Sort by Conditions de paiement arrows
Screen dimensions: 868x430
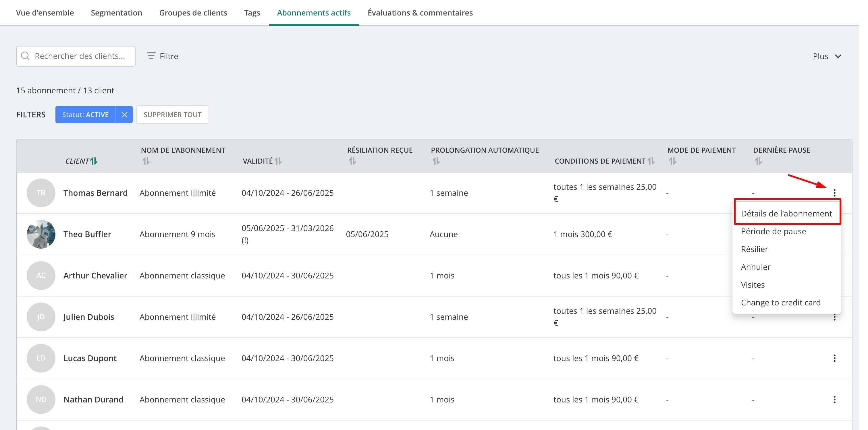[651, 161]
